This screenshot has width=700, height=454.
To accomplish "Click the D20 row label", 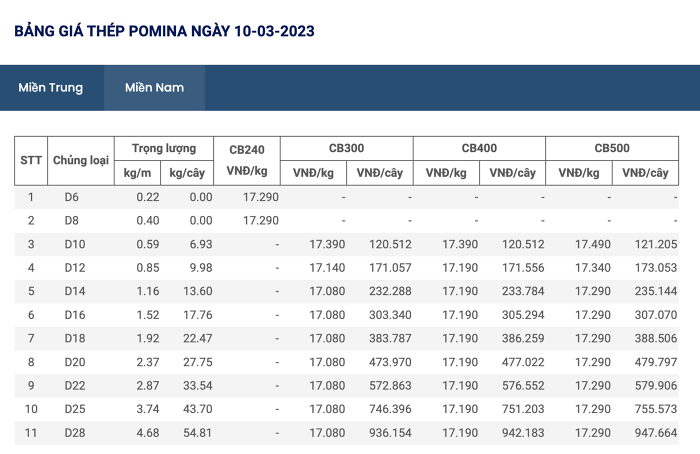I will 75,362.
